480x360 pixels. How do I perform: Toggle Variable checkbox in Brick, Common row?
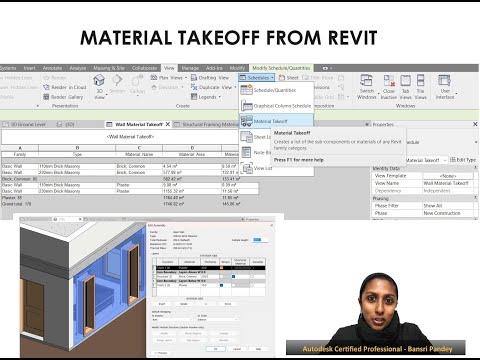point(252,277)
